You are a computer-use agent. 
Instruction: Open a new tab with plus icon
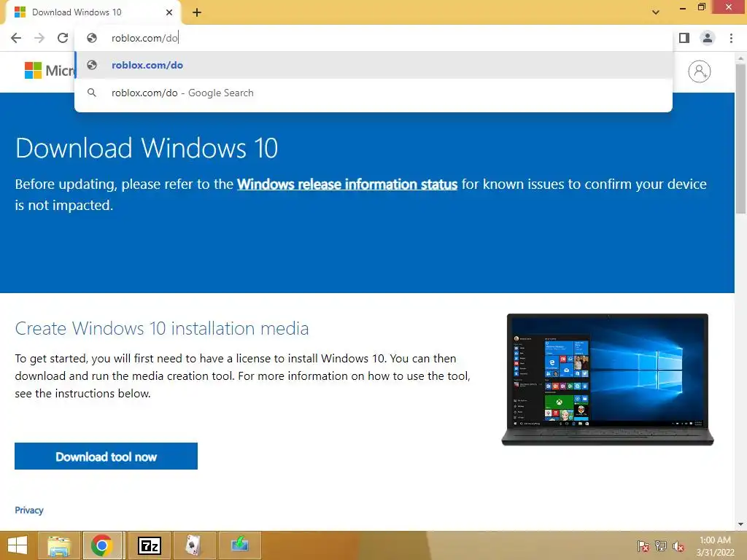pyautogui.click(x=197, y=12)
